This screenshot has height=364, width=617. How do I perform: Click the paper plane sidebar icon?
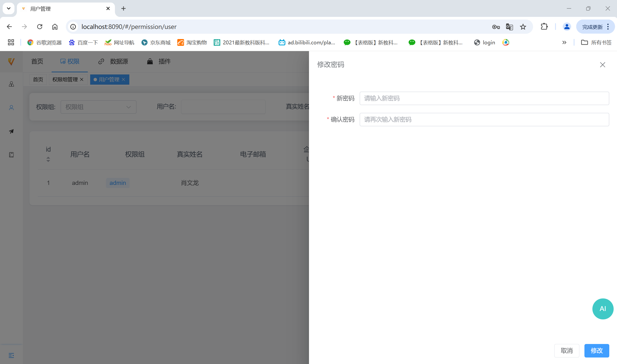click(x=11, y=131)
